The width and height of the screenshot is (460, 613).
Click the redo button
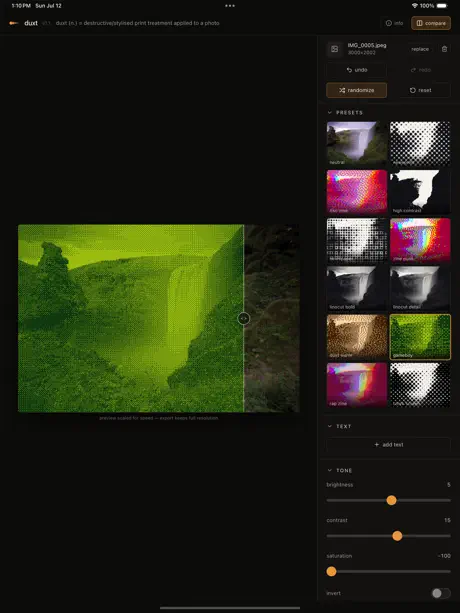pyautogui.click(x=421, y=70)
